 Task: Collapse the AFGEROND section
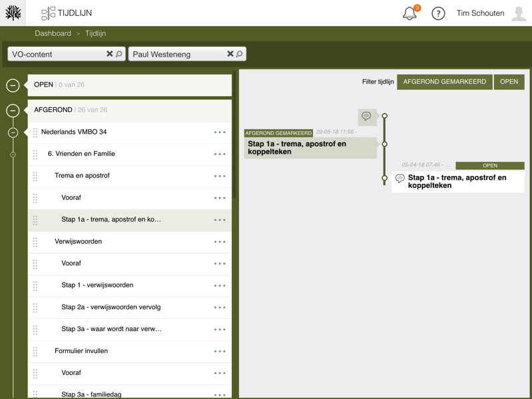(13, 111)
